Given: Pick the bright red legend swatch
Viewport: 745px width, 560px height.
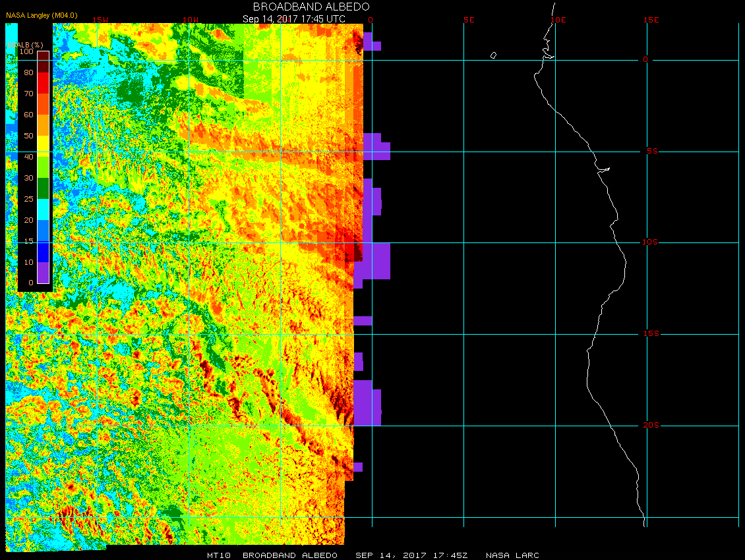Looking at the screenshot, I should [x=44, y=83].
